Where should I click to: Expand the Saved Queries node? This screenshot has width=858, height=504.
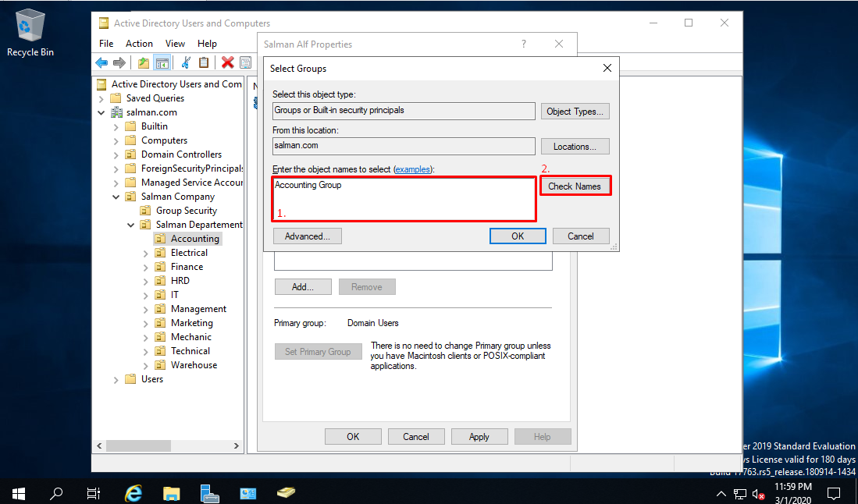tap(101, 99)
